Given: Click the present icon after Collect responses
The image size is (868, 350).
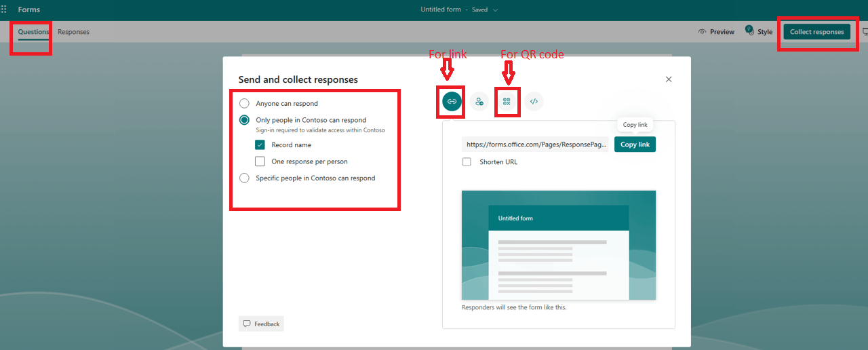Looking at the screenshot, I should [865, 32].
